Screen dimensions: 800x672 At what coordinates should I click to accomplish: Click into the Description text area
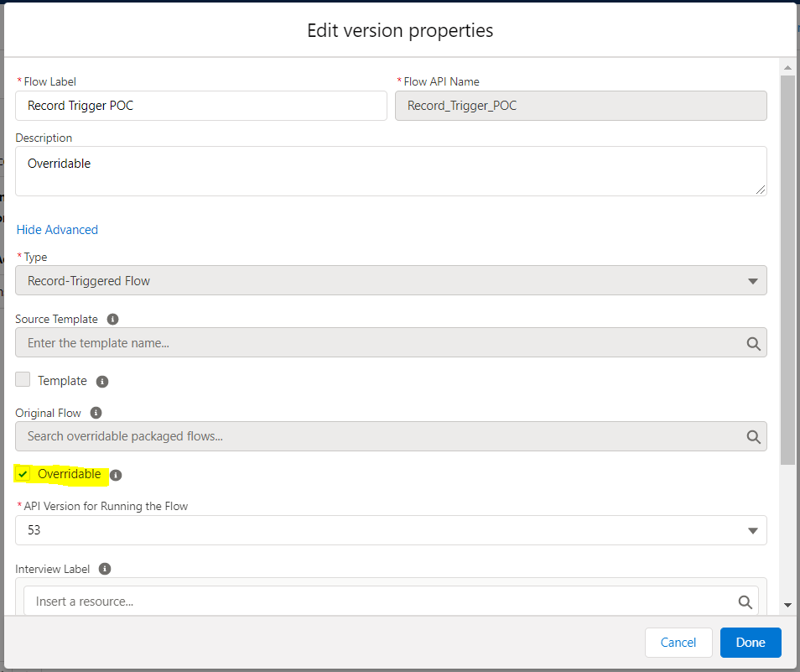coord(391,171)
